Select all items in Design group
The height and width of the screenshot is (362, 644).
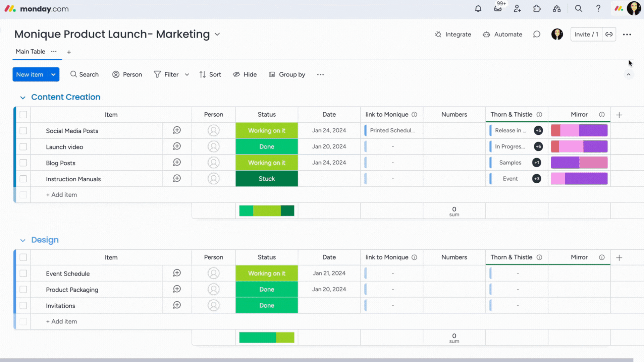23,257
